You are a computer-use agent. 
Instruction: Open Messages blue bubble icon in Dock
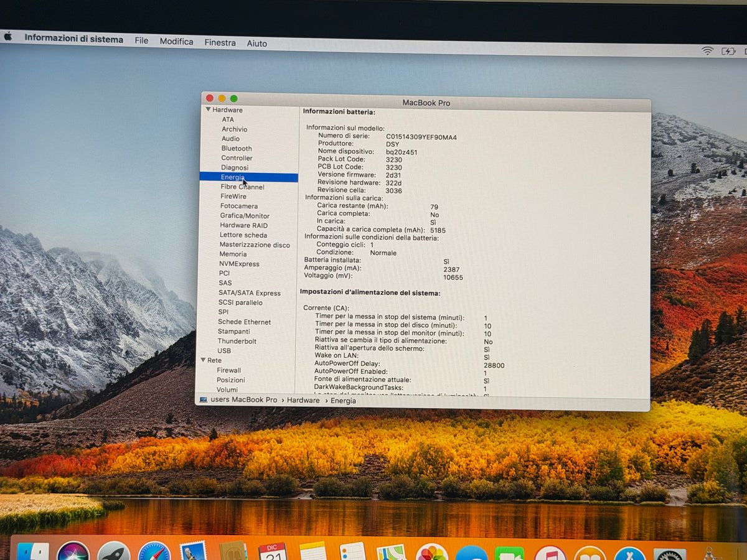tap(471, 553)
